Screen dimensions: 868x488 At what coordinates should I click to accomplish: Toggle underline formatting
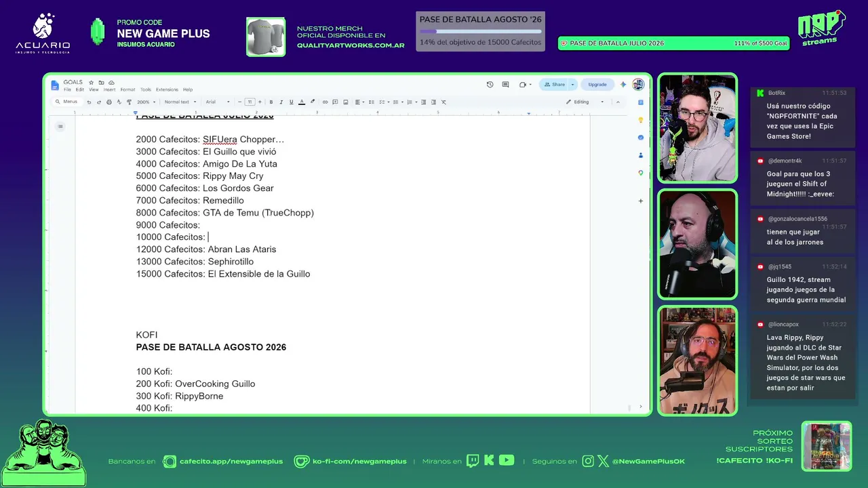pyautogui.click(x=292, y=102)
